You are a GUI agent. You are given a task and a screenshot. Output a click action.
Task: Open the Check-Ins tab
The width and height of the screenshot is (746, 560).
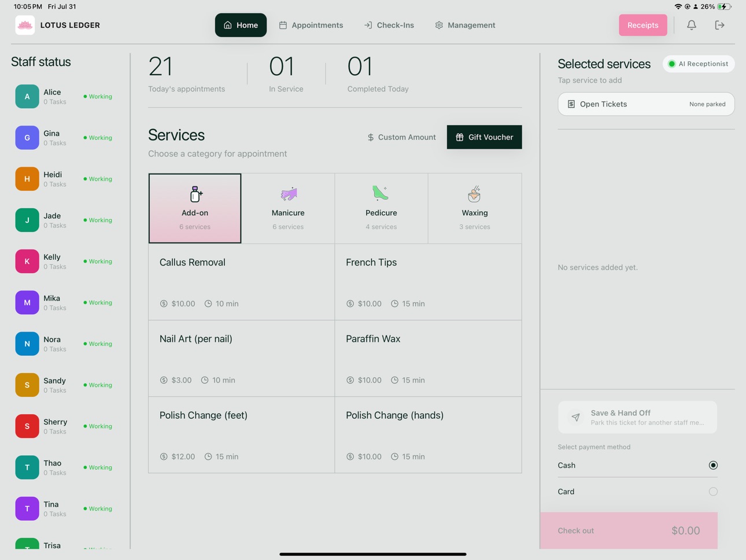tap(389, 25)
